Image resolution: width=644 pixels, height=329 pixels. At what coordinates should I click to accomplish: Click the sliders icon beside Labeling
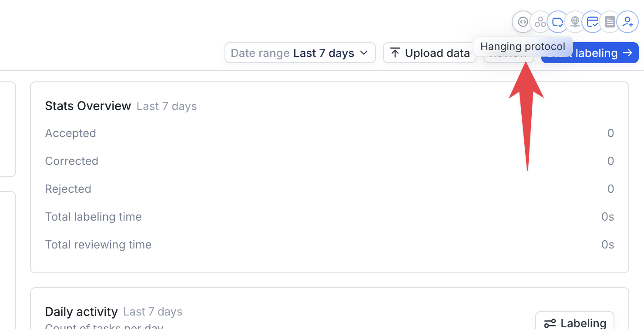550,323
